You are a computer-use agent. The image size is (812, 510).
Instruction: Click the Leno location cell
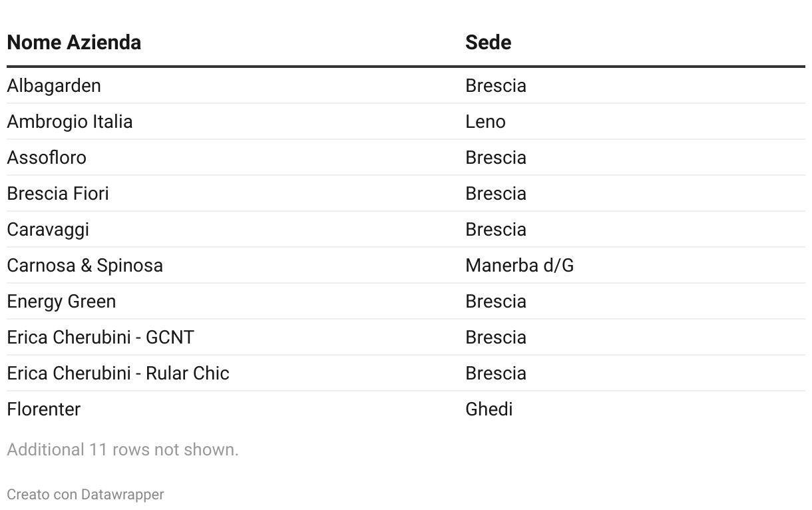pos(485,122)
